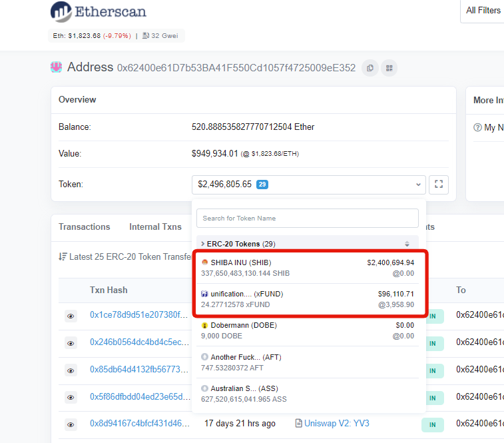Copy the address to clipboard
Image resolution: width=504 pixels, height=443 pixels.
click(x=370, y=68)
